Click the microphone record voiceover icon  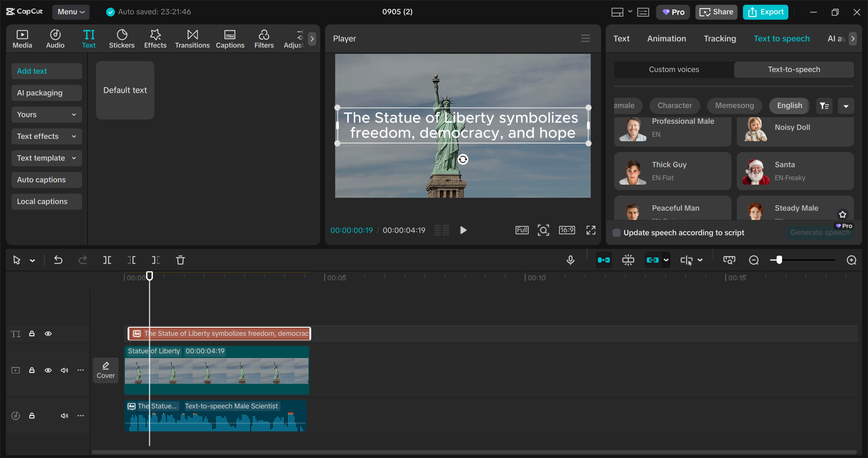click(x=570, y=260)
